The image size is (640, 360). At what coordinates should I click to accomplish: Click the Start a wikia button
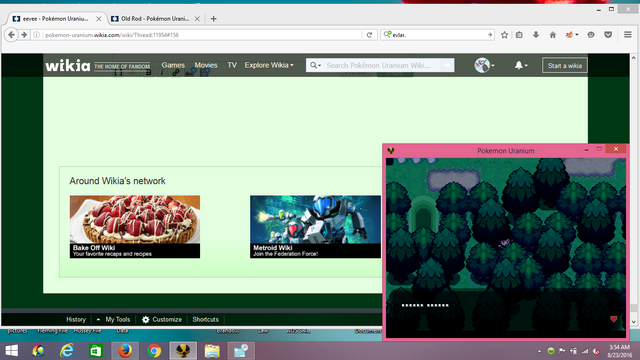pos(565,65)
